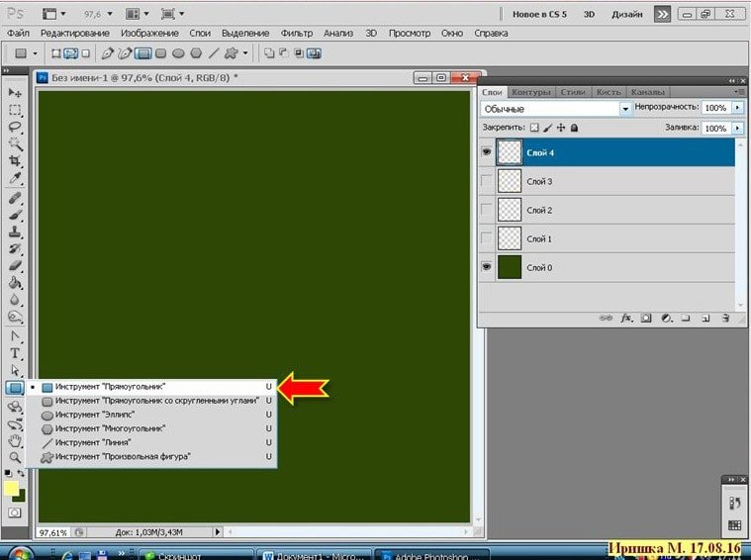Screen dimensions: 751x560
Task: Select the Zoom magnifier tool
Action: [x=16, y=457]
